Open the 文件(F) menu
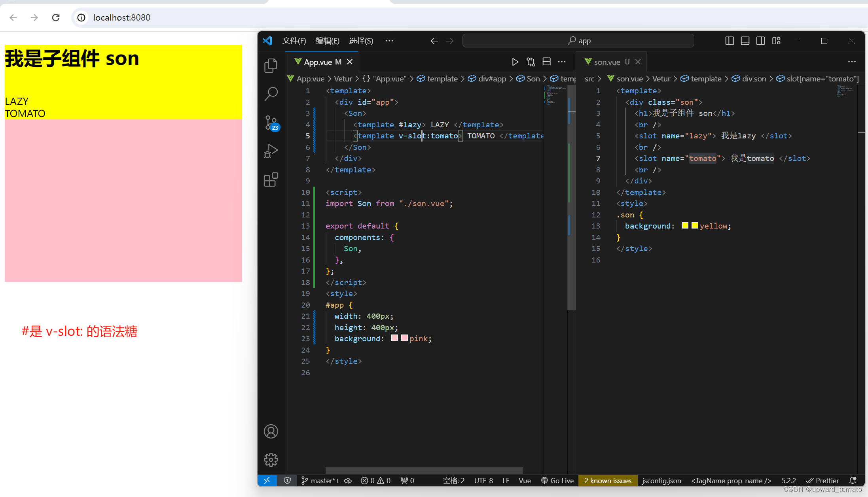Image resolution: width=868 pixels, height=497 pixels. pos(293,40)
